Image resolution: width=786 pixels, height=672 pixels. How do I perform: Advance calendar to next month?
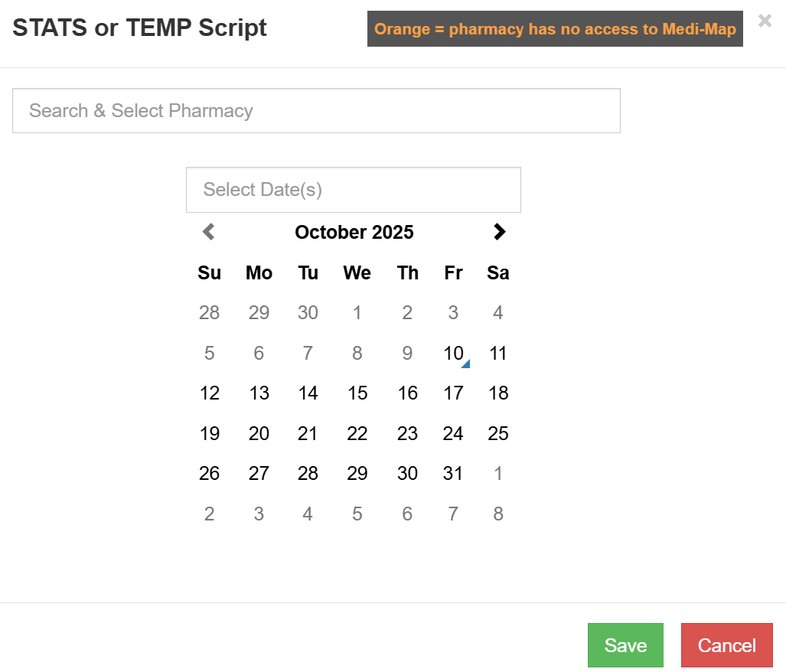pos(499,232)
